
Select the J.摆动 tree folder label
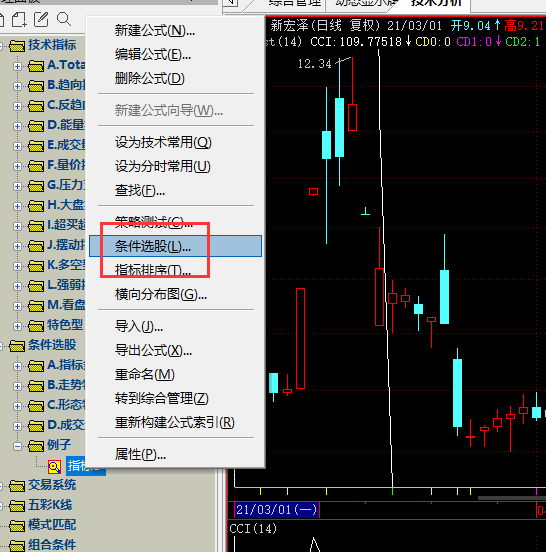point(66,245)
